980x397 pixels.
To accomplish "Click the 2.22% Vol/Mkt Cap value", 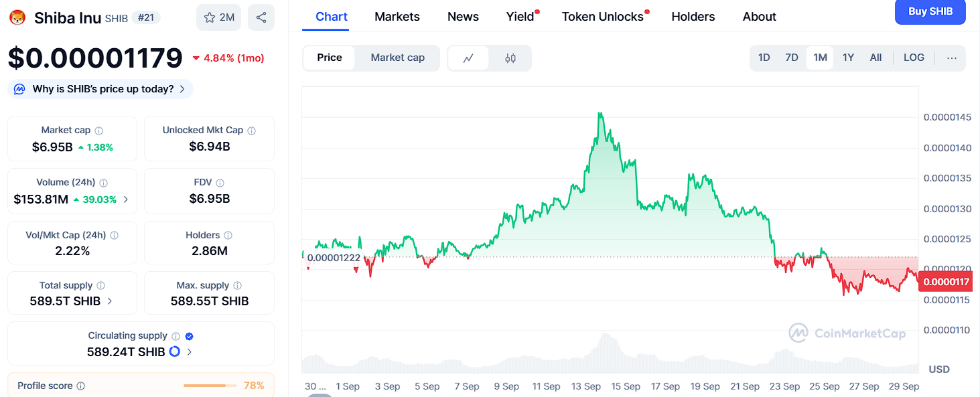I will point(72,251).
